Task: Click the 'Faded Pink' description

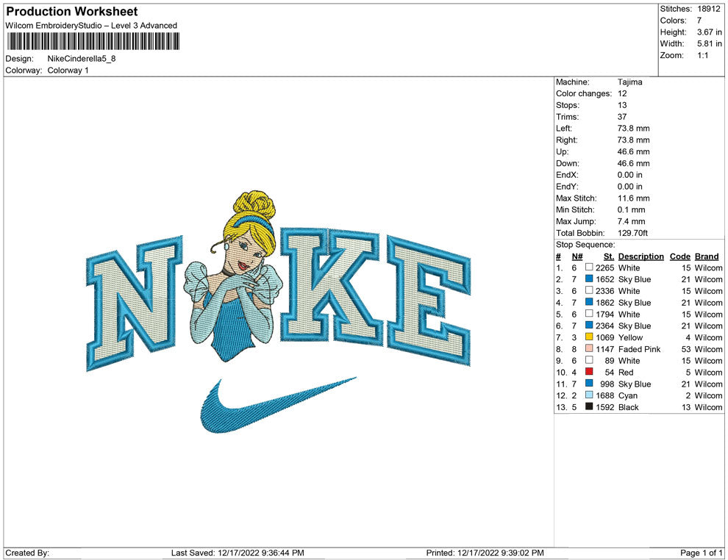Action: (x=639, y=349)
